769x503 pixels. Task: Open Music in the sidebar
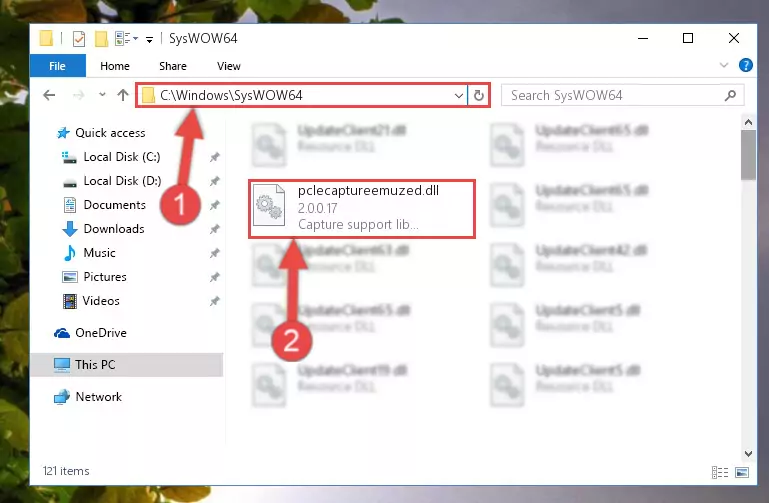(89, 253)
